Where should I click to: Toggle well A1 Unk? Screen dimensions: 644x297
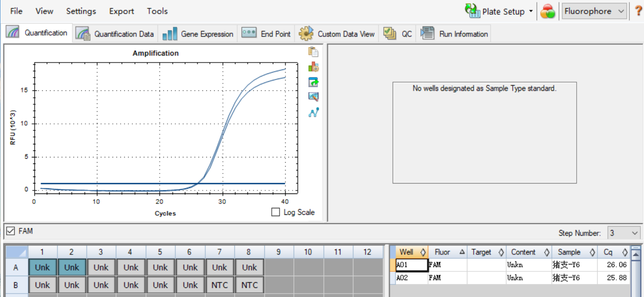(42, 267)
